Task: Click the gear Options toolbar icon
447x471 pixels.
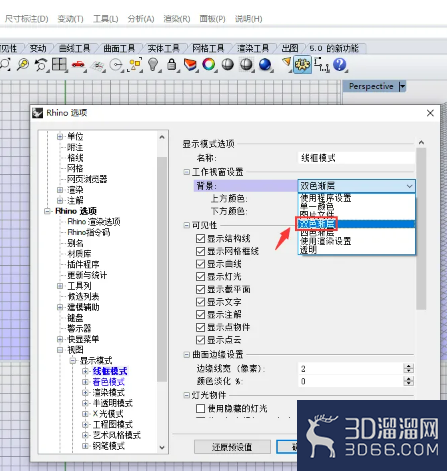Action: 302,64
